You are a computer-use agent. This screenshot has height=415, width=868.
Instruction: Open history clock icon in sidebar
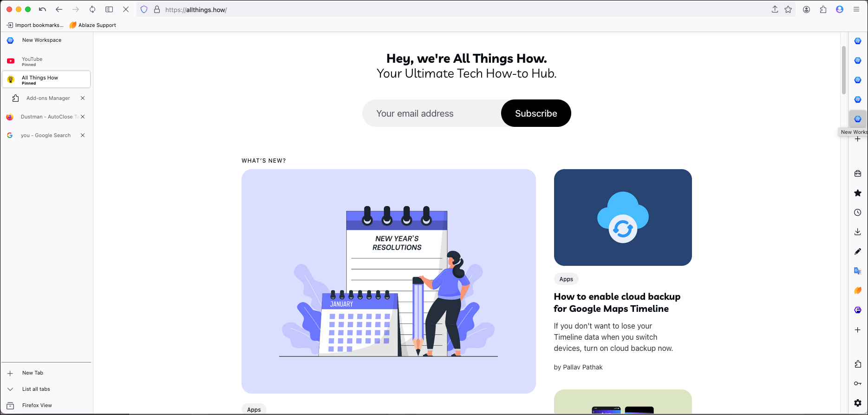[x=857, y=212]
